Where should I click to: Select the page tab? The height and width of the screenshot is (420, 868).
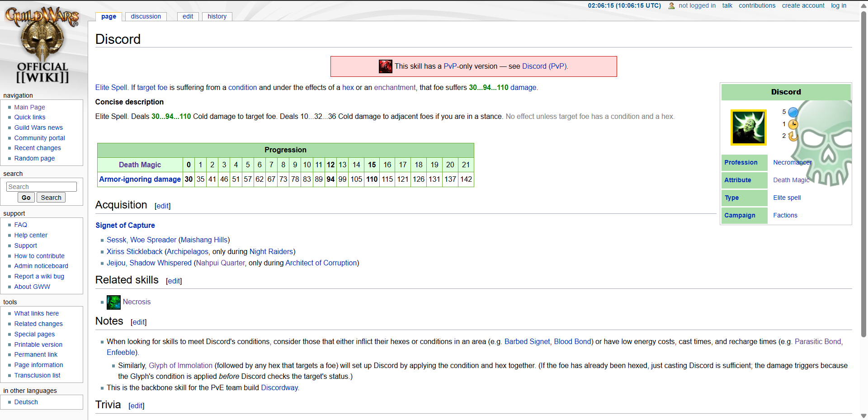[108, 16]
